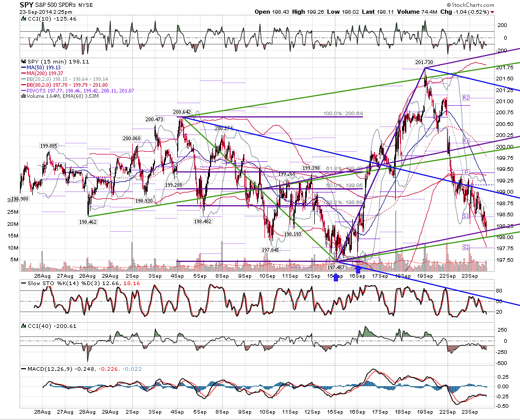Select the R2 pivot label
Image resolution: width=520 pixels, height=420 pixels.
coord(466,98)
